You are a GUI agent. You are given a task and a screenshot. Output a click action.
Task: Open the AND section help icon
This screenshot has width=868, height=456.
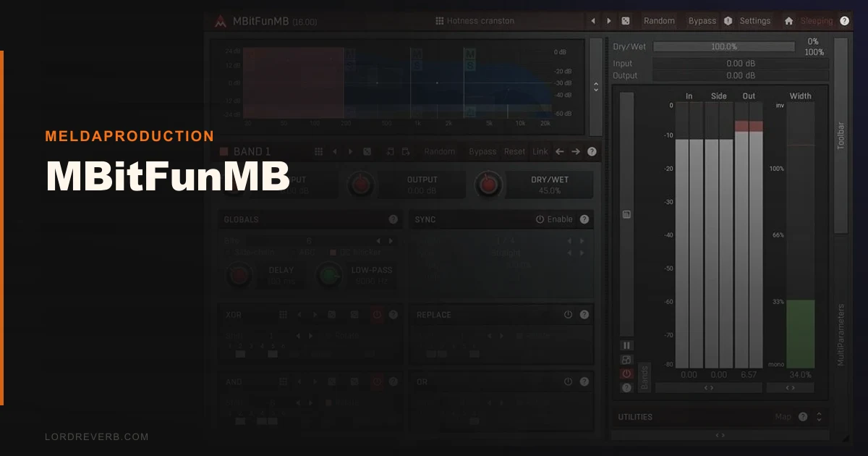click(x=393, y=381)
